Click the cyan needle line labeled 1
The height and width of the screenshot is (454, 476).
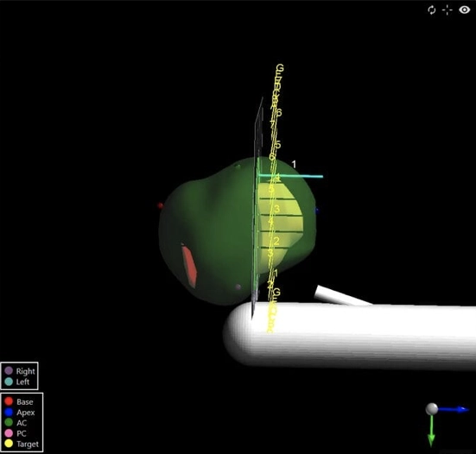290,176
